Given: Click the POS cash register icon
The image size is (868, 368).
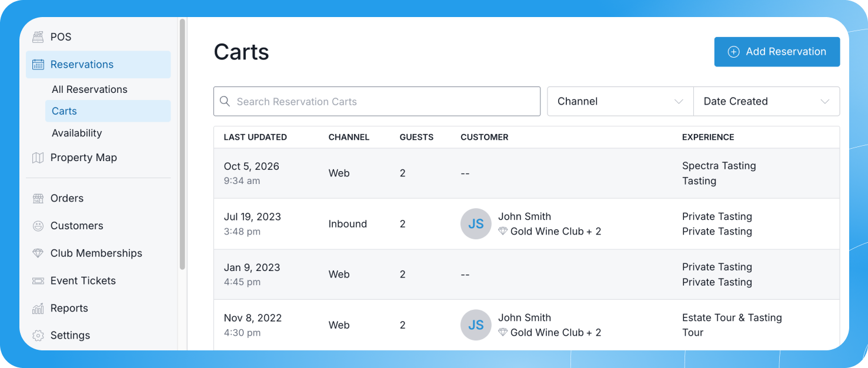Looking at the screenshot, I should 38,37.
